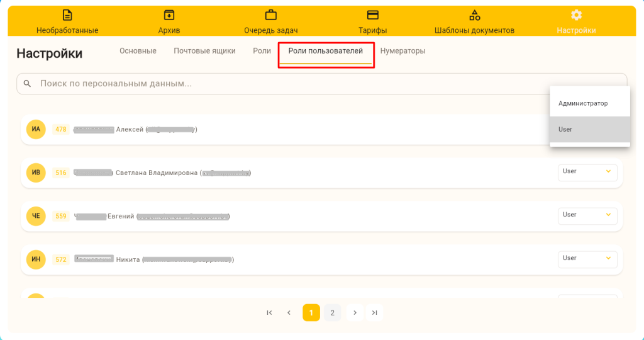This screenshot has width=644, height=340.
Task: Focus the personal data search field
Action: click(x=314, y=84)
